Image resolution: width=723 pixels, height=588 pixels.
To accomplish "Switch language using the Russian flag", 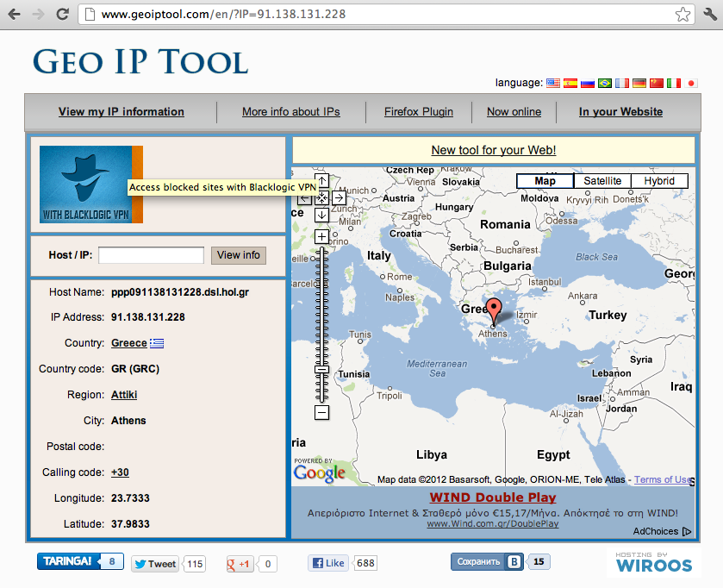I will [588, 83].
